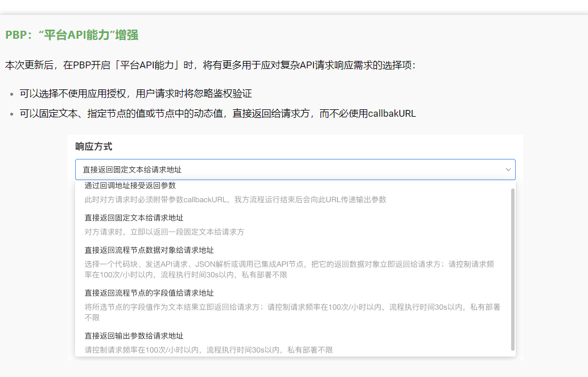Click the last description 请控制请求频率在100次/小时以内
Screen dimensions: 588x377
point(208,350)
